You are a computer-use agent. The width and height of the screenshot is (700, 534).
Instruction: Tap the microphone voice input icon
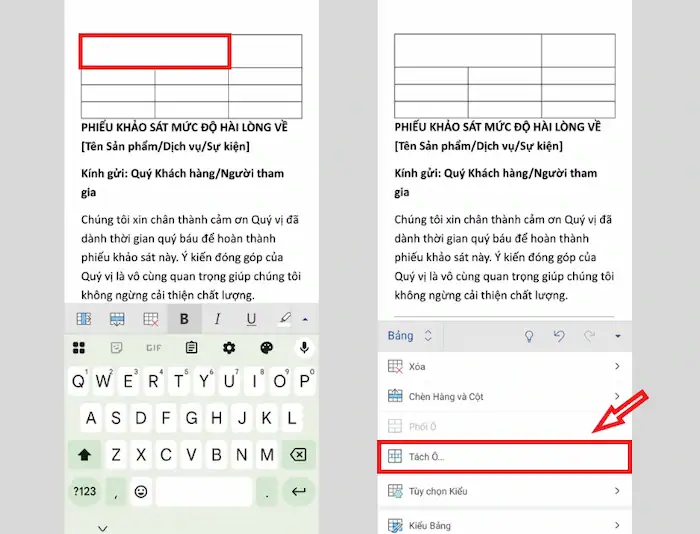[x=304, y=348]
